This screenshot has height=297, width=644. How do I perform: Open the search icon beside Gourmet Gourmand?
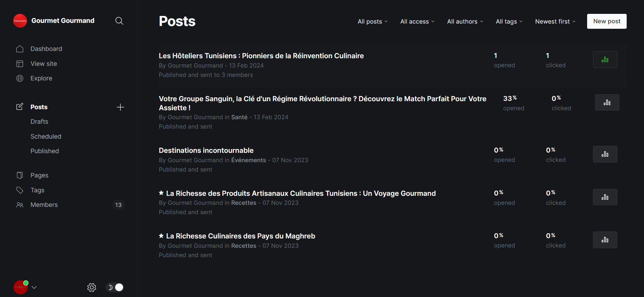(x=119, y=21)
